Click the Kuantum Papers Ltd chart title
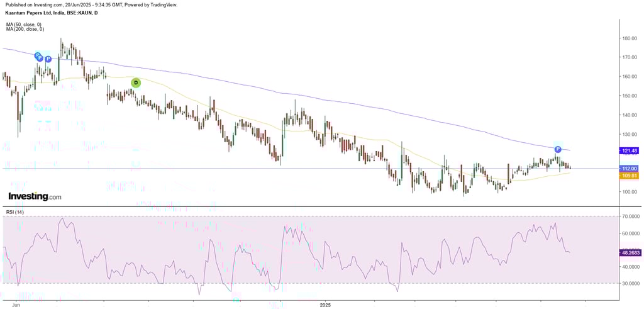Image resolution: width=644 pixels, height=309 pixels. (52, 13)
